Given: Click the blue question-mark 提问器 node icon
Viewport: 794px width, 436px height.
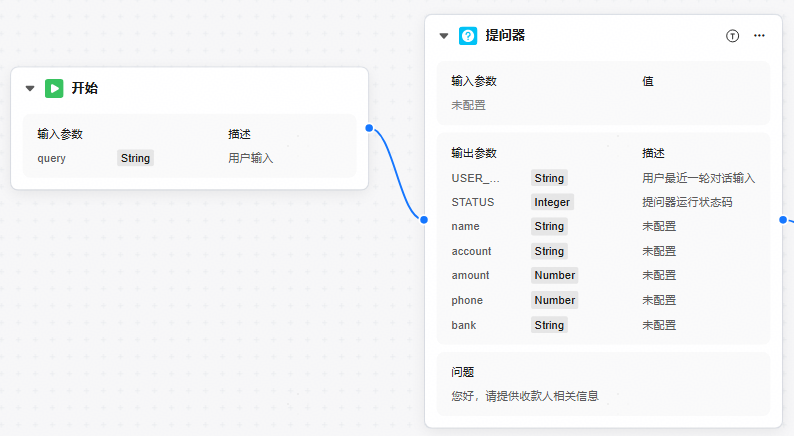Looking at the screenshot, I should pos(468,36).
